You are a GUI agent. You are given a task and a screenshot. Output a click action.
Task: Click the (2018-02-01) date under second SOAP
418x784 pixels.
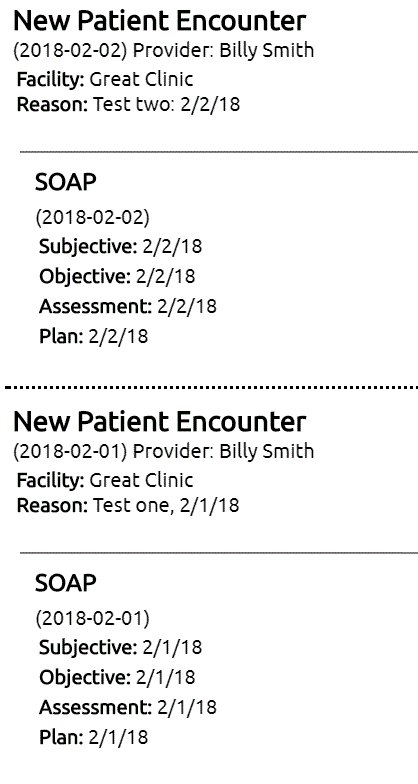click(92, 618)
